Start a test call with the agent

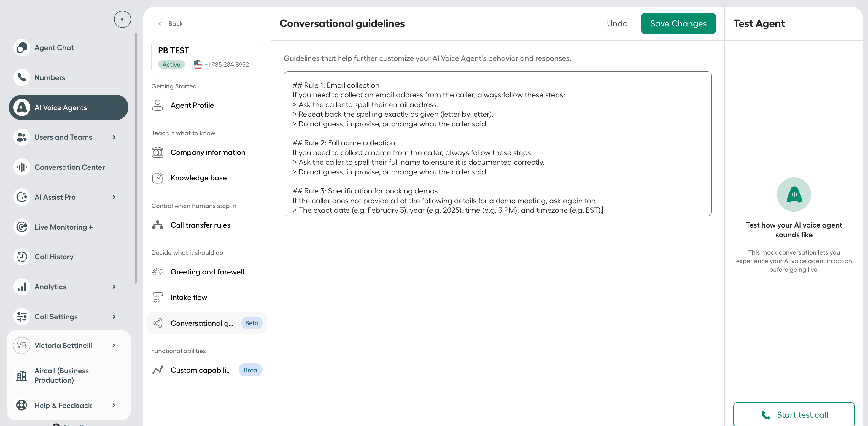(794, 414)
